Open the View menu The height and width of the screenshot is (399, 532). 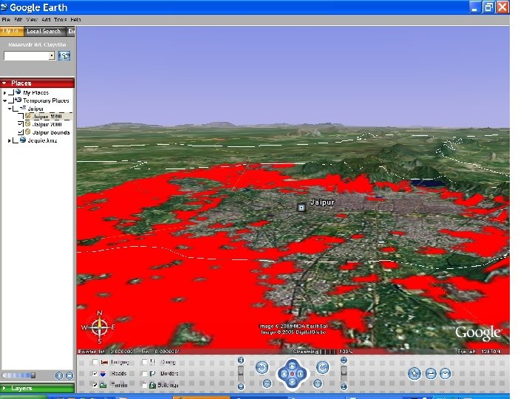click(32, 20)
